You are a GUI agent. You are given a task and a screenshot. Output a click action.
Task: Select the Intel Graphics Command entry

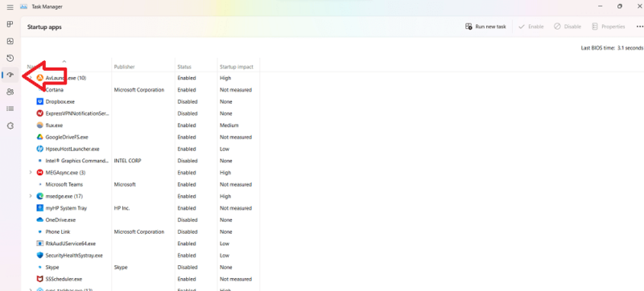click(76, 161)
